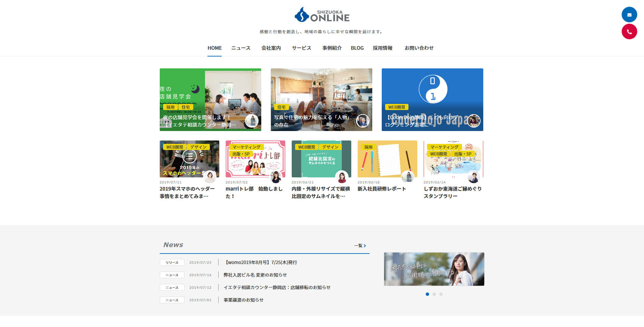
Task: Click ニュース label beside 2019/07/12
Action: tap(172, 287)
